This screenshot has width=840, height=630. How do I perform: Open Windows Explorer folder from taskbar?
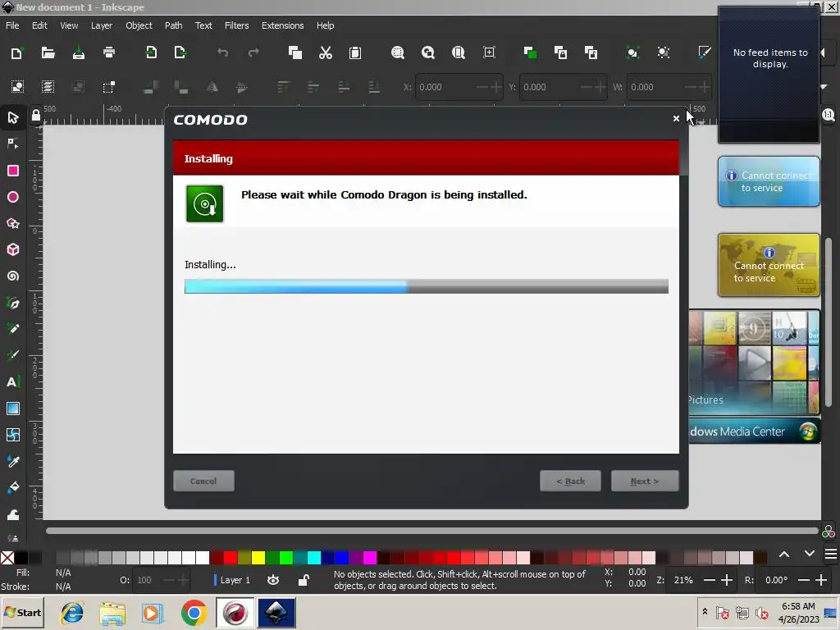pos(112,613)
